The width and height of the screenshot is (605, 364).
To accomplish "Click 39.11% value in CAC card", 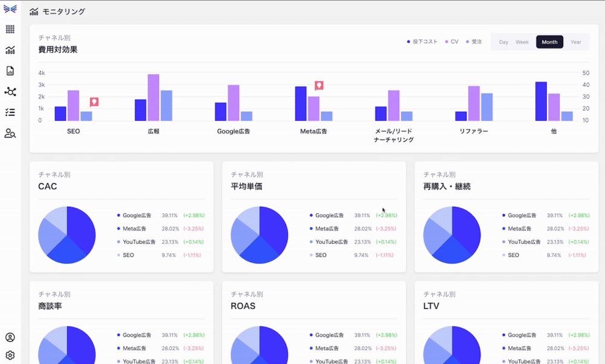I will point(170,215).
